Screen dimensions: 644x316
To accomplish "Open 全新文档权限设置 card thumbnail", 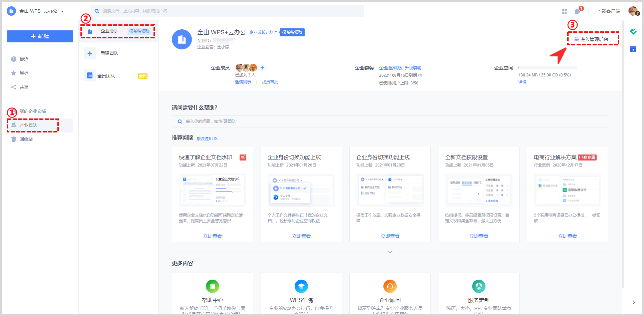I will (479, 190).
